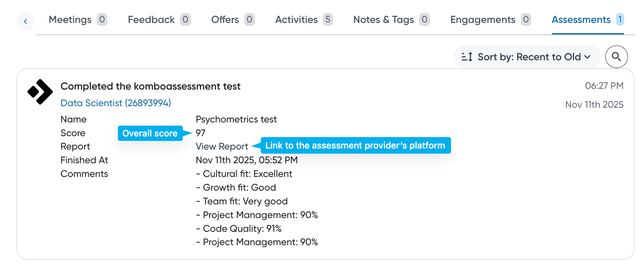This screenshot has width=644, height=271.
Task: Open the Sort by Recent to Old dropdown
Action: (527, 57)
